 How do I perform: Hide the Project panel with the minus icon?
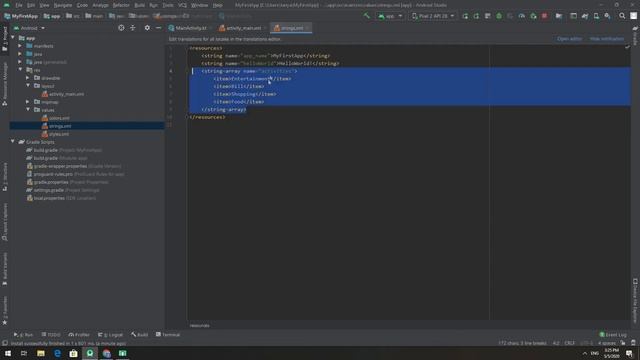158,28
